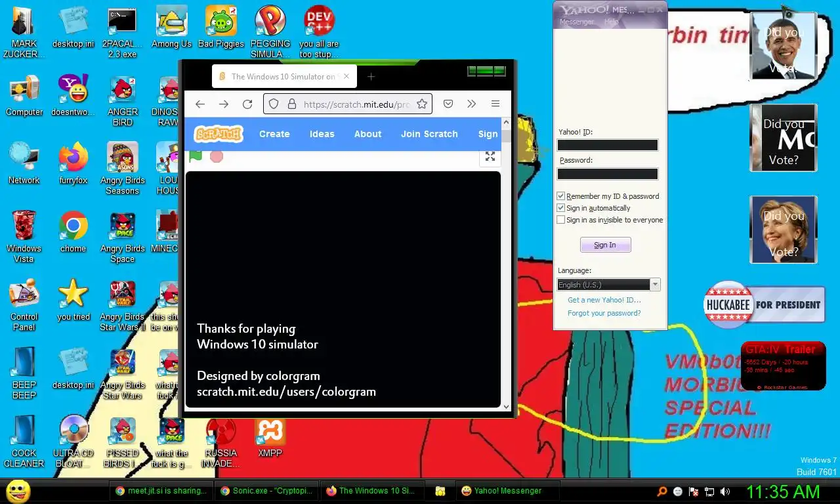
Task: Select the ULTRA CD BLOAT disc icon
Action: coord(73,441)
